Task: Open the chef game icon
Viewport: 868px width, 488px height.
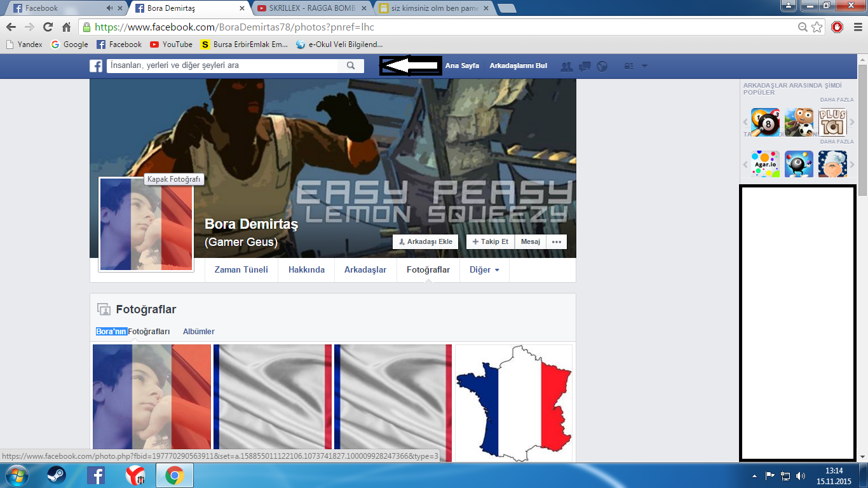Action: click(x=832, y=164)
